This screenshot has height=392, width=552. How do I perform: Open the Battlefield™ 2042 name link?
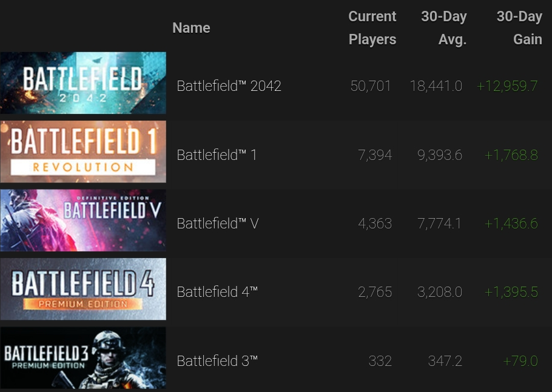(x=229, y=86)
